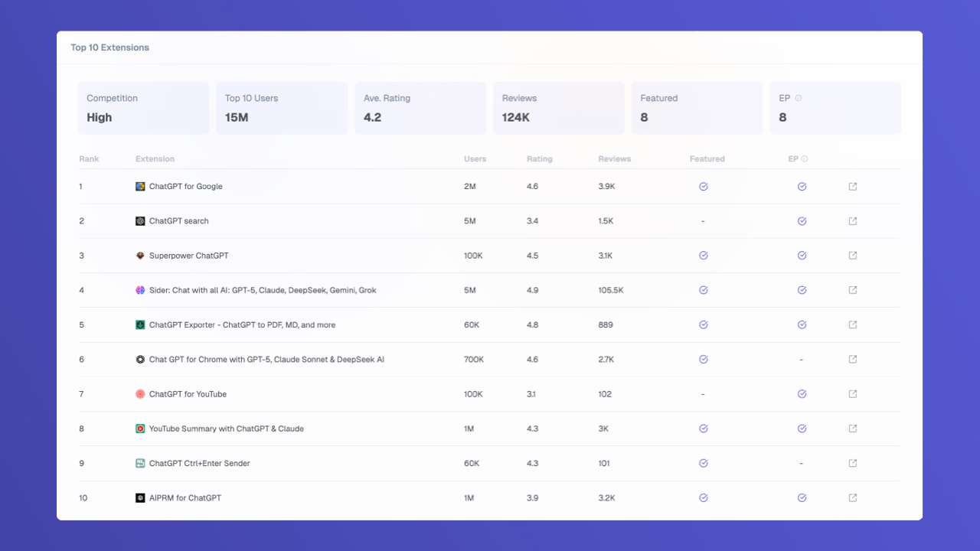
Task: Select the Competition High summary card
Action: click(143, 108)
